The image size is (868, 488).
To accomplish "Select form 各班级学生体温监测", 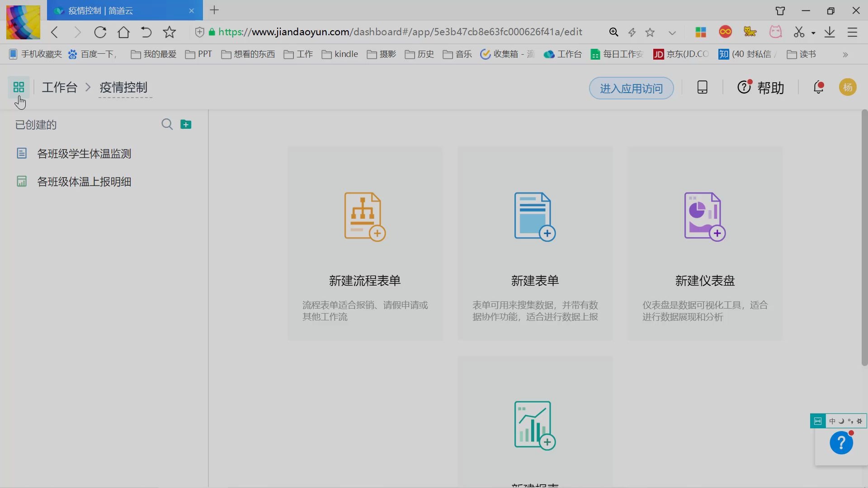I will pyautogui.click(x=84, y=154).
